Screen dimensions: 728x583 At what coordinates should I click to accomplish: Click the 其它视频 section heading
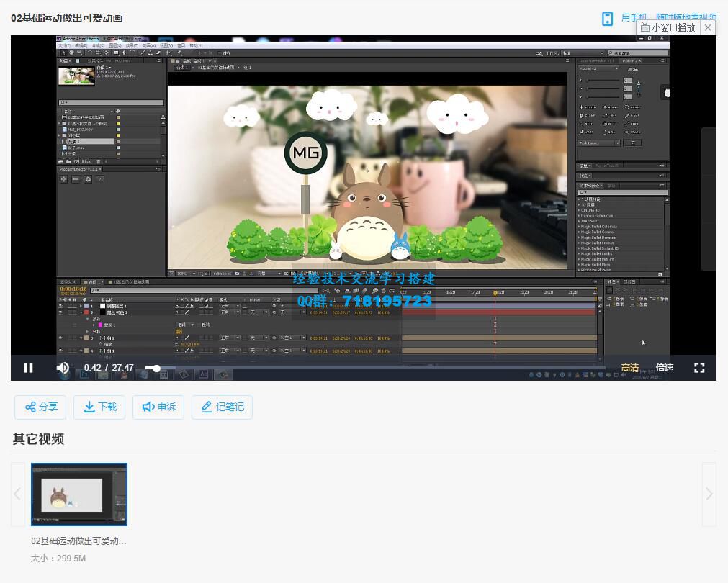38,438
